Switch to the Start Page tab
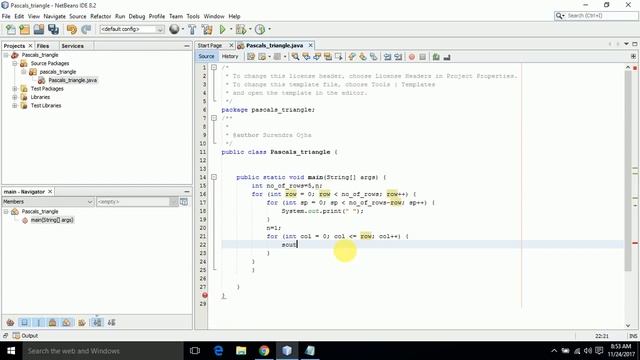Image resolution: width=640 pixels, height=360 pixels. (x=210, y=45)
